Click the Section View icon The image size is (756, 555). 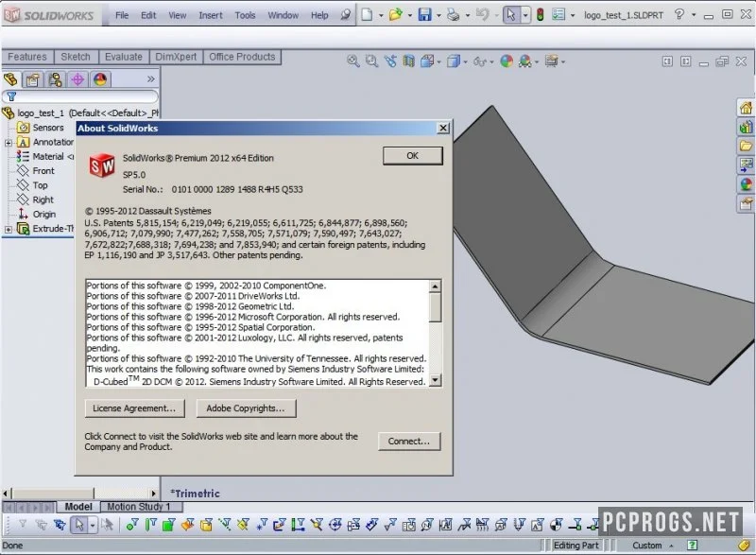409,61
